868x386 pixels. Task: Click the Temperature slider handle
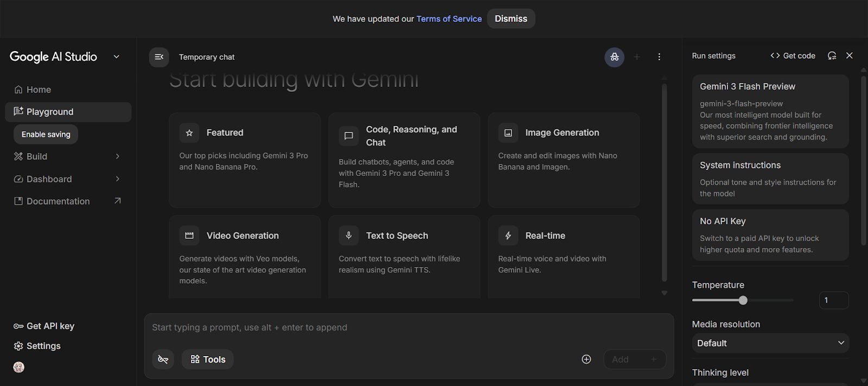coord(743,300)
